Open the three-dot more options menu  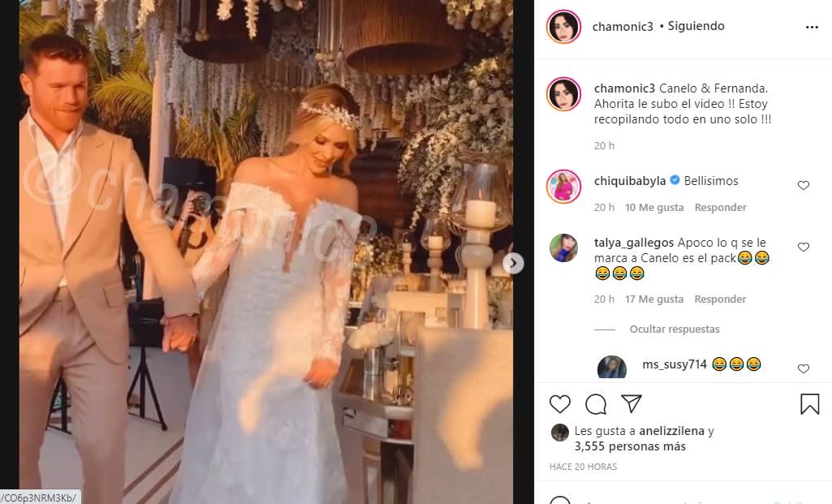[x=812, y=27]
